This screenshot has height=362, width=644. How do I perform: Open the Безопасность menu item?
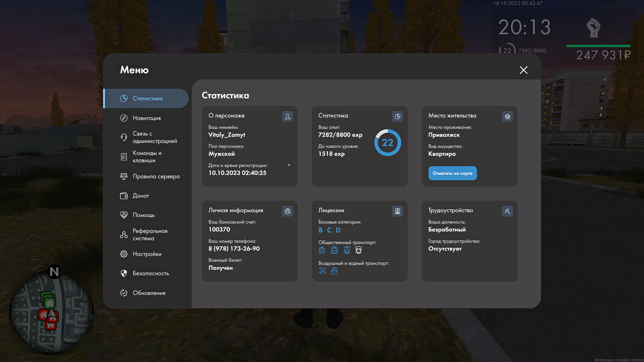pyautogui.click(x=151, y=273)
